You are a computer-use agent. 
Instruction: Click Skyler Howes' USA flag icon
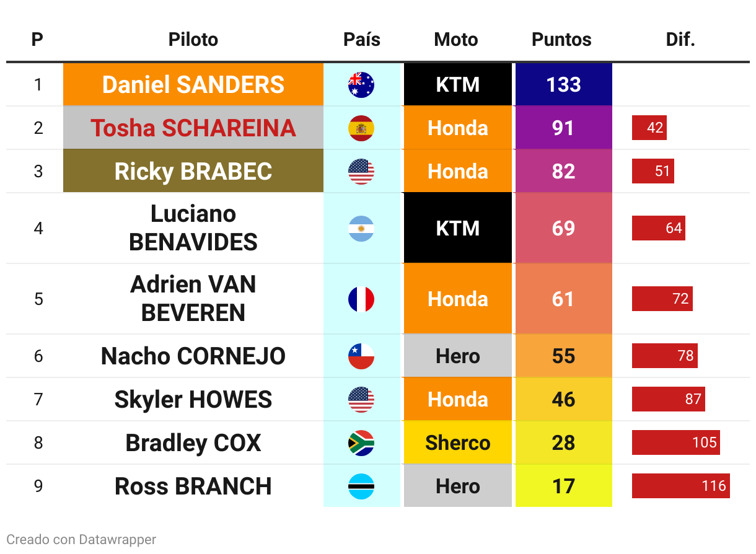[x=361, y=399]
